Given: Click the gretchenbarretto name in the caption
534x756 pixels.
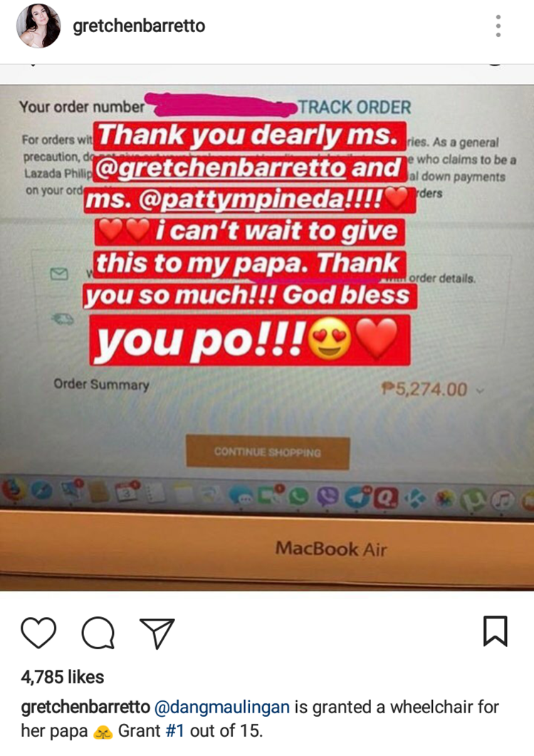Looking at the screenshot, I should pos(85,707).
